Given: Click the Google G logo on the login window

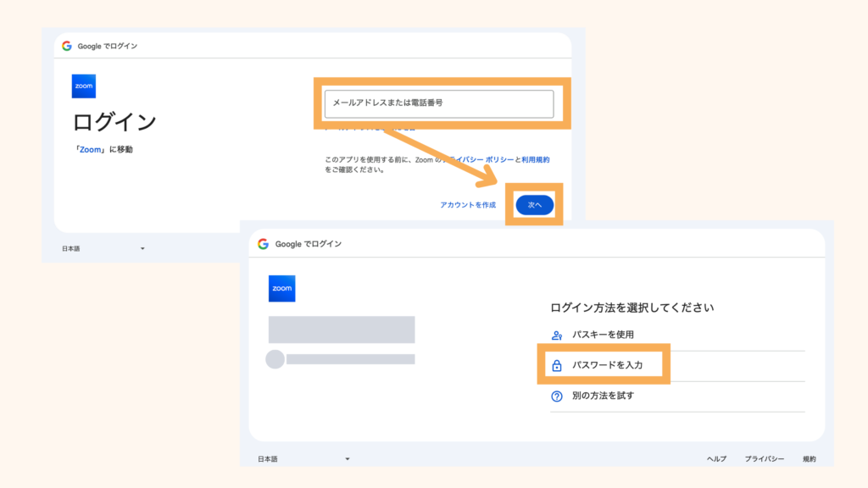Looking at the screenshot, I should [68, 45].
